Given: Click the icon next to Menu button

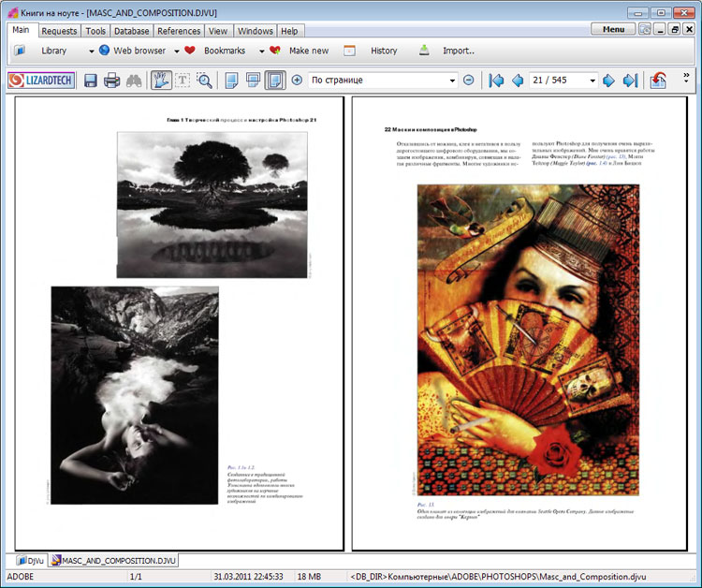Looking at the screenshot, I should click(644, 29).
